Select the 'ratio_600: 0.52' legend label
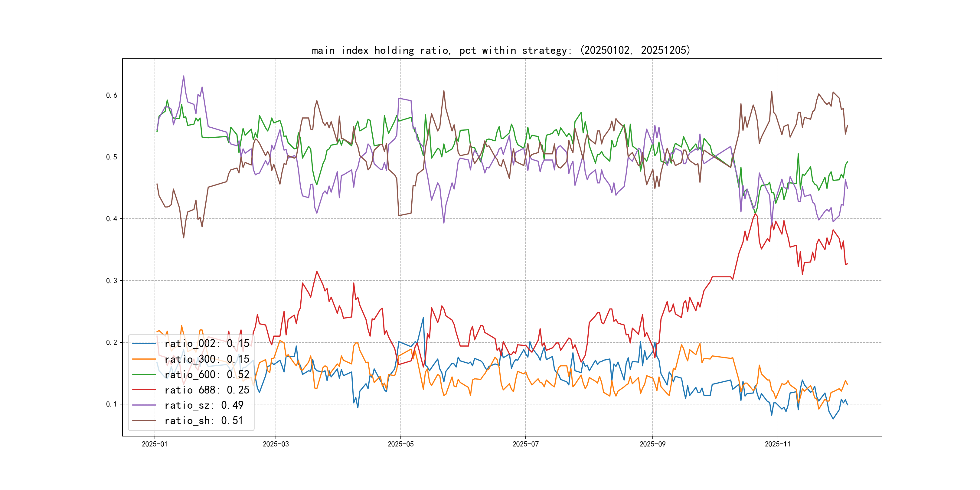Image resolution: width=980 pixels, height=490 pixels. [207, 375]
